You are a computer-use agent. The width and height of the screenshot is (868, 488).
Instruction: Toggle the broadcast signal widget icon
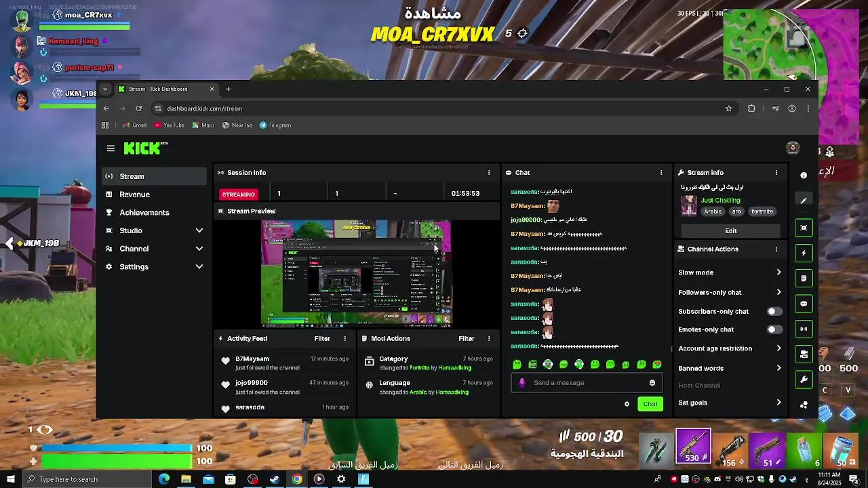(804, 329)
